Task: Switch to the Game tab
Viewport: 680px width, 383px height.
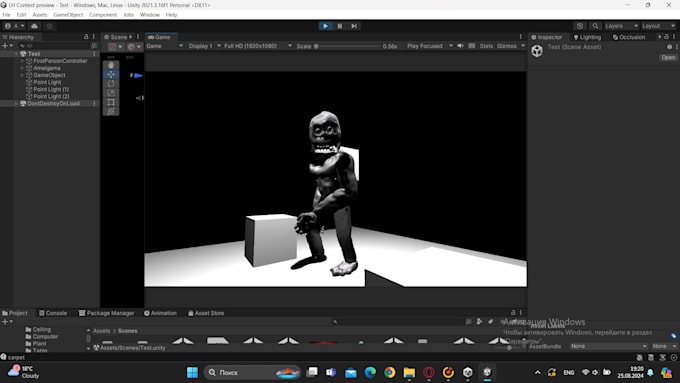Action: click(x=160, y=37)
